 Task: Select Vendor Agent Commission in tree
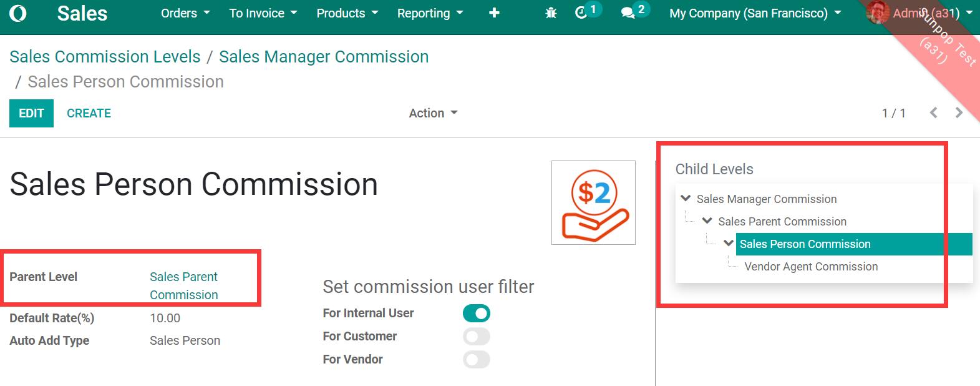pos(811,267)
